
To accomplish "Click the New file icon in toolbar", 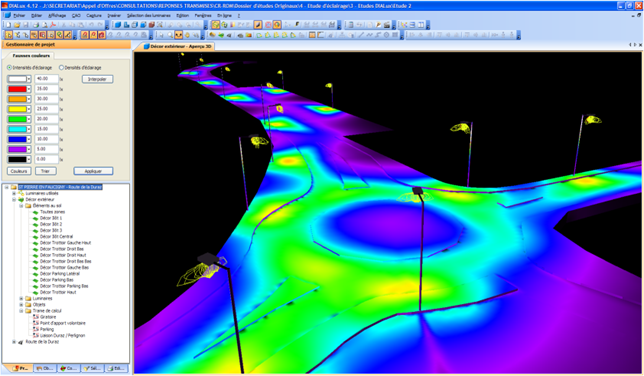I will click(9, 25).
